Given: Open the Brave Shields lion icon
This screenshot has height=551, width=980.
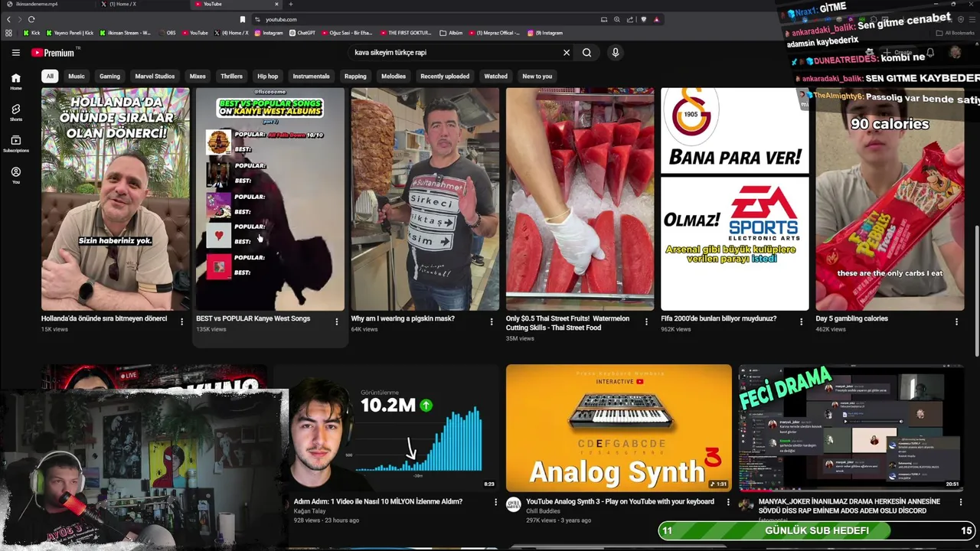Looking at the screenshot, I should coord(643,19).
